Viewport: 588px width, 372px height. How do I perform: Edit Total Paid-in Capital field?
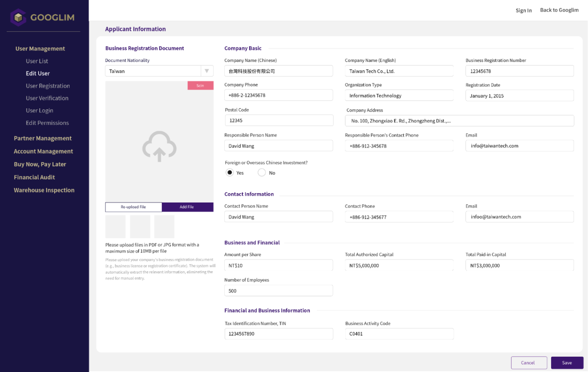tap(519, 265)
